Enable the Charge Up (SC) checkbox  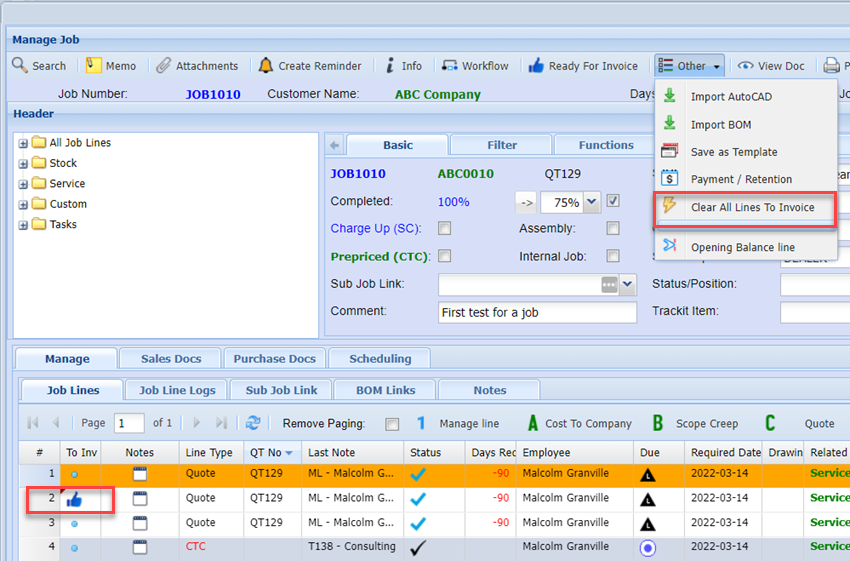pyautogui.click(x=444, y=229)
